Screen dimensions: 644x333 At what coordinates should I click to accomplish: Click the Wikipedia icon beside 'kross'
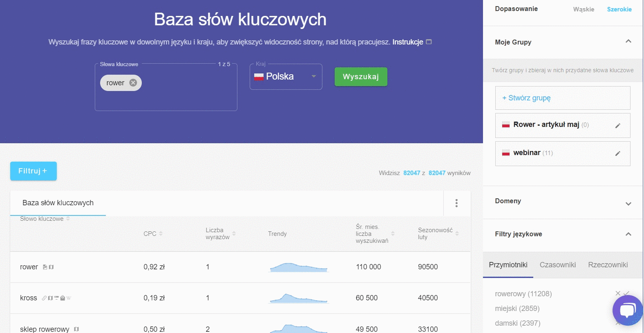(69, 298)
